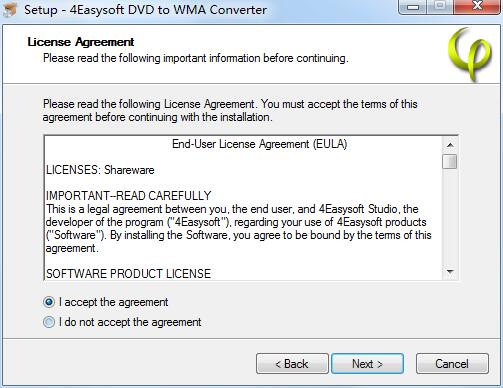This screenshot has width=503, height=388.
Task: Minimize the setup window
Action: (413, 7)
